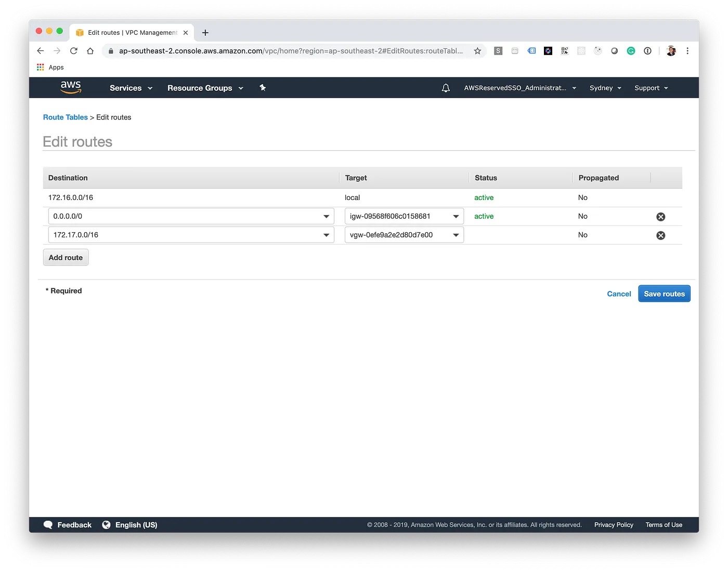Click the local target cell
Viewport: 728px width, 571px height.
352,197
